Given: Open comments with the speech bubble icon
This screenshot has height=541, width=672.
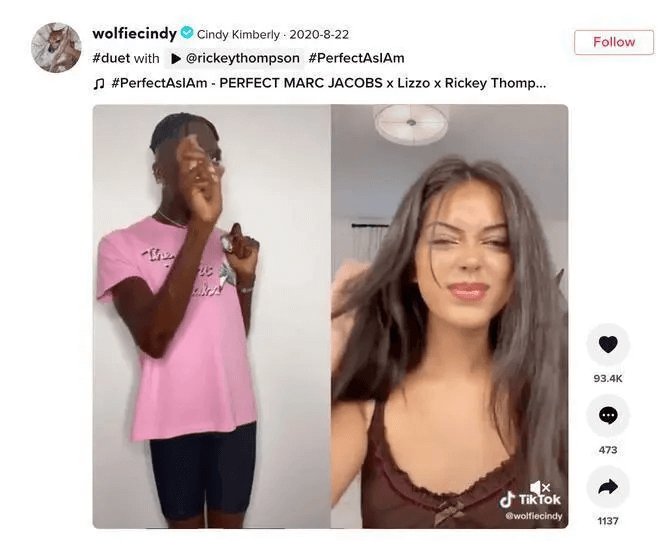Looking at the screenshot, I should (x=608, y=415).
